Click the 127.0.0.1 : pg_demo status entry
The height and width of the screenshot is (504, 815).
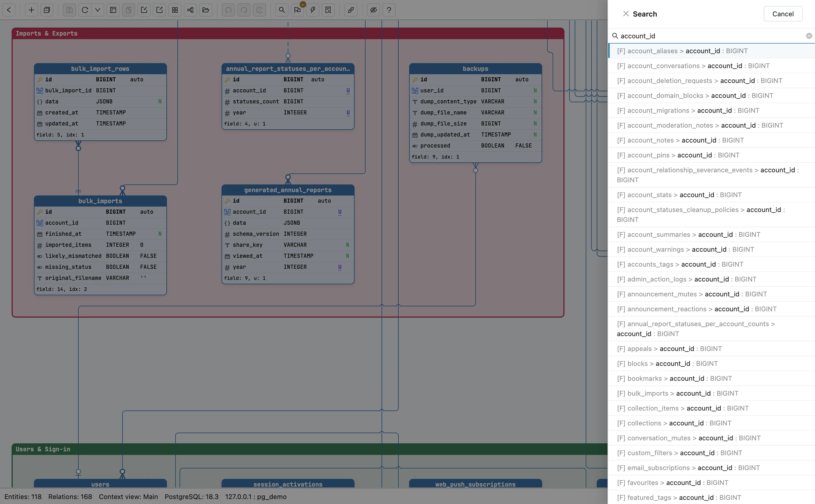click(x=256, y=497)
